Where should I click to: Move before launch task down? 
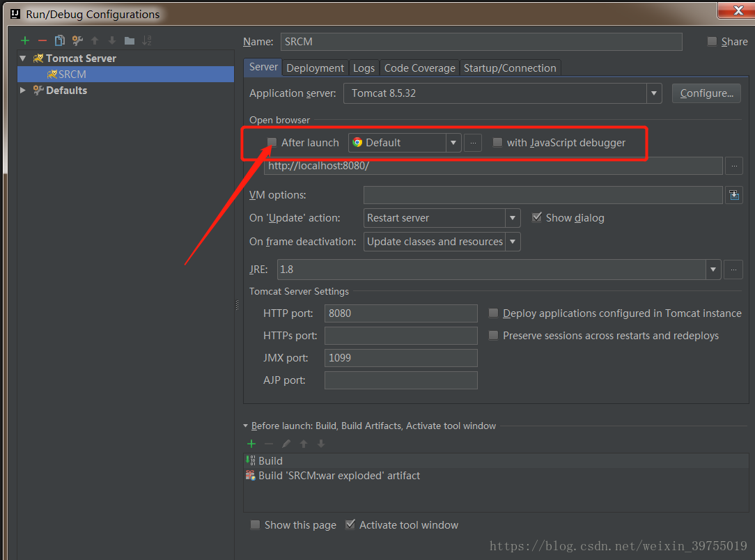click(320, 444)
